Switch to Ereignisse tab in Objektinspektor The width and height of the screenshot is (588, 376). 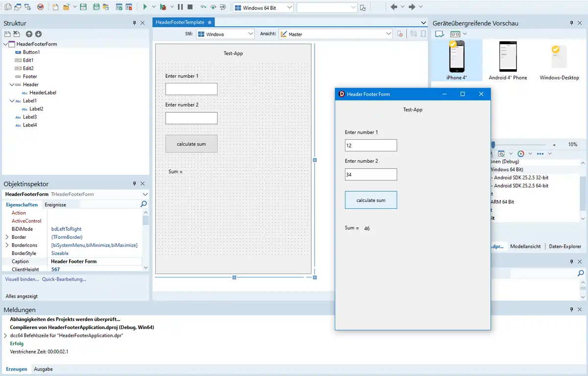[x=55, y=204]
